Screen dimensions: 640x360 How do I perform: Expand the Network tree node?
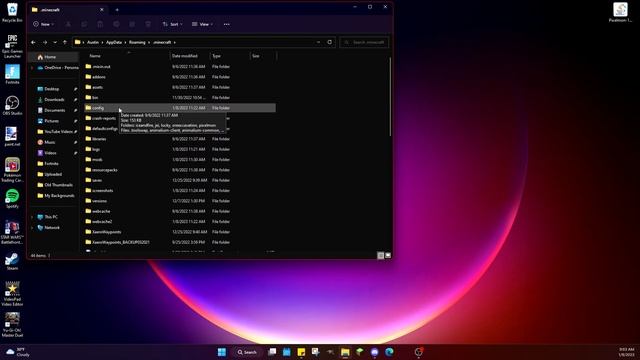(x=32, y=227)
